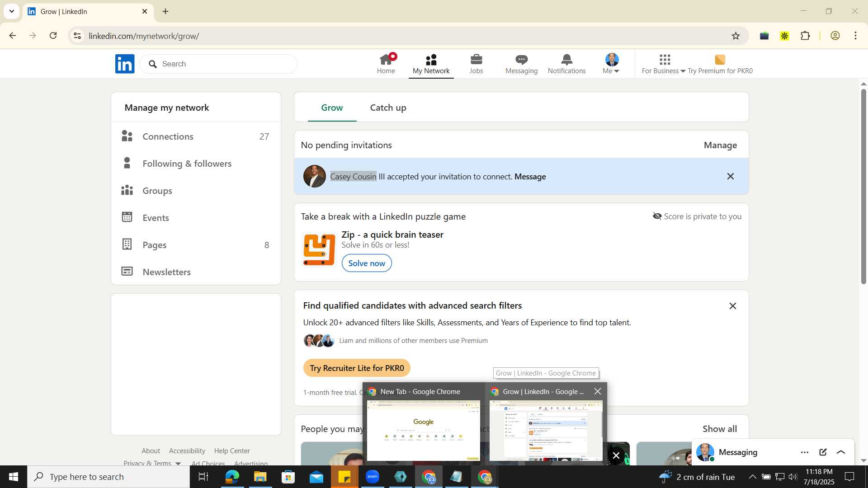Click Manage invitations link
This screenshot has width=868, height=488.
(x=720, y=145)
